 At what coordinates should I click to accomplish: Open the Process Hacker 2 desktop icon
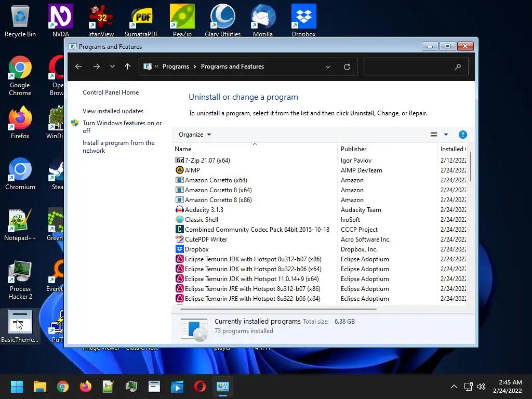coord(20,280)
